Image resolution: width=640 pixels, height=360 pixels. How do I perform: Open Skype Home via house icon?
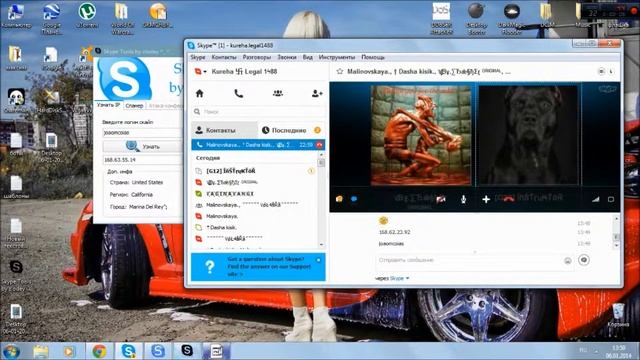tap(200, 93)
